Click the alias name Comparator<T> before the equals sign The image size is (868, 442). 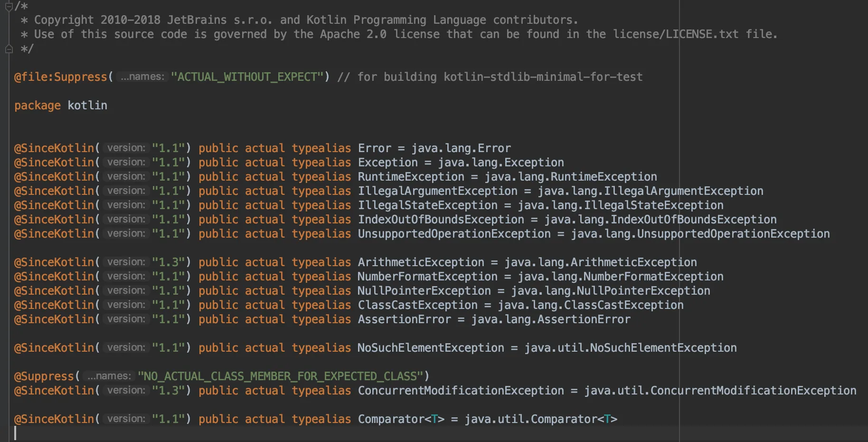401,419
